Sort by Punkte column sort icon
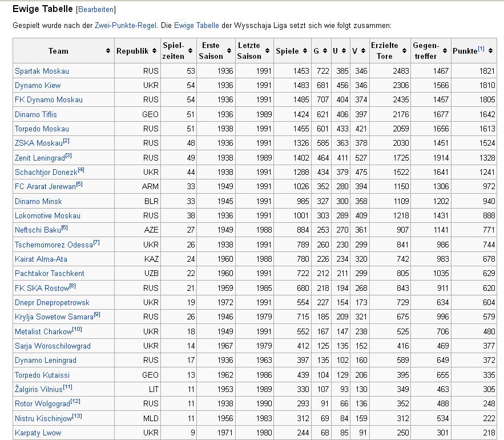 (490, 51)
